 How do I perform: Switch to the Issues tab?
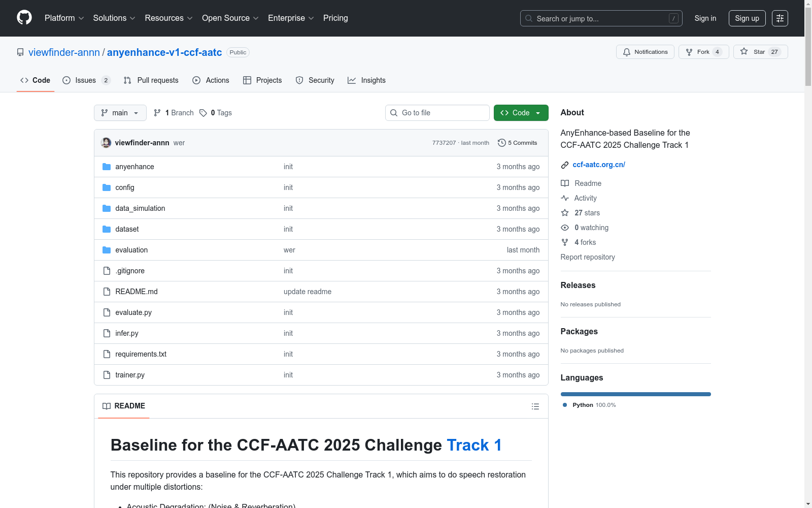coord(86,80)
